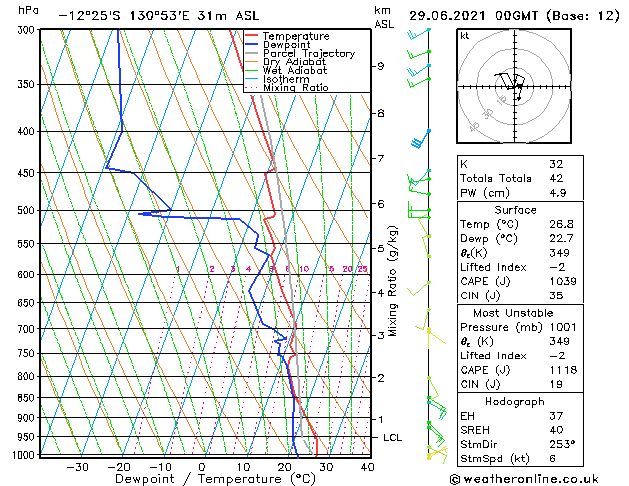
Task: Click the Most Unstable CIN value 19
Action: (x=556, y=384)
